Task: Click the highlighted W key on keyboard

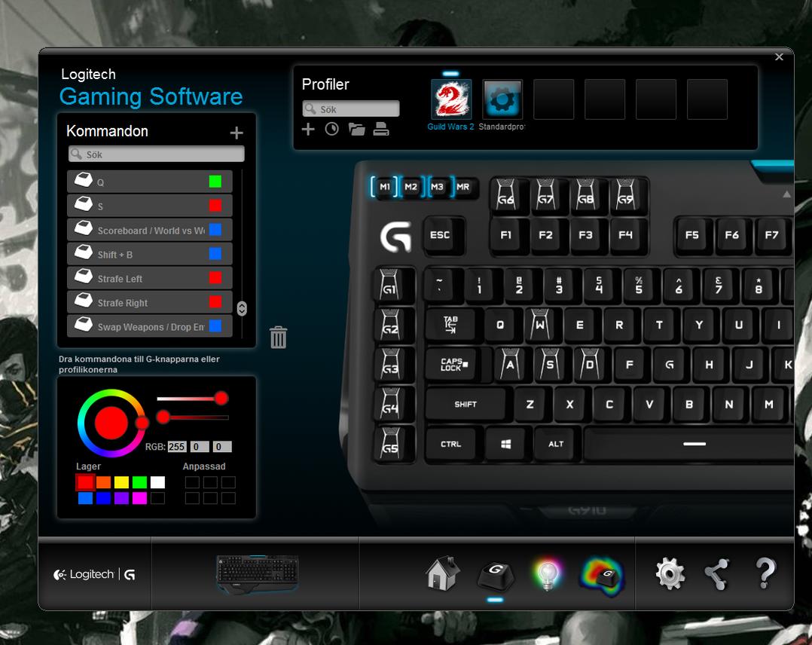Action: point(539,324)
